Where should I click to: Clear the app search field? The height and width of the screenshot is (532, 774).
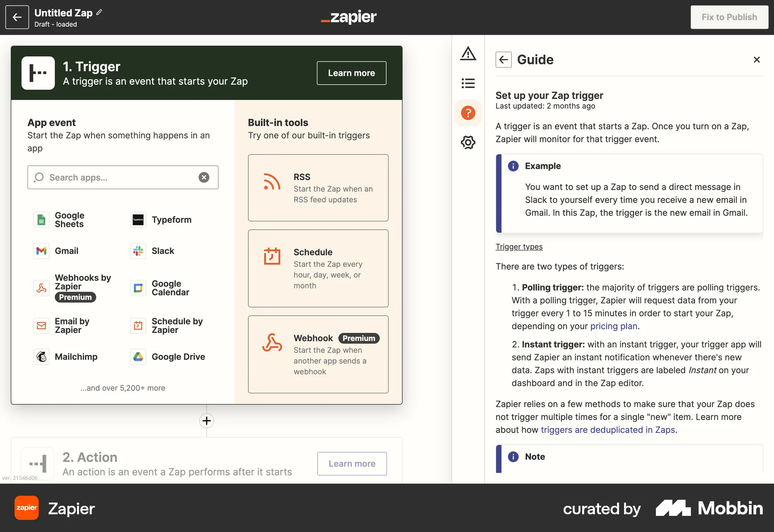pyautogui.click(x=204, y=177)
